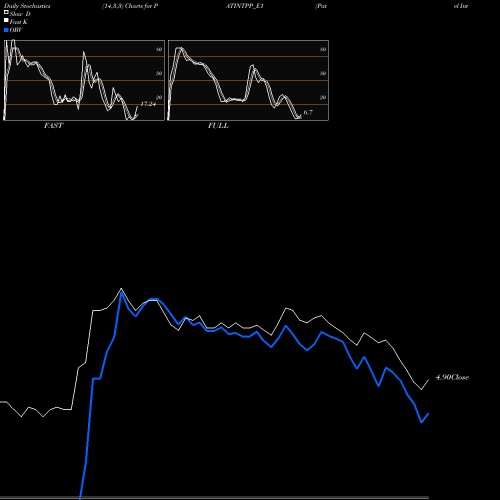Click the Fast K legend label text

(x=19, y=22)
